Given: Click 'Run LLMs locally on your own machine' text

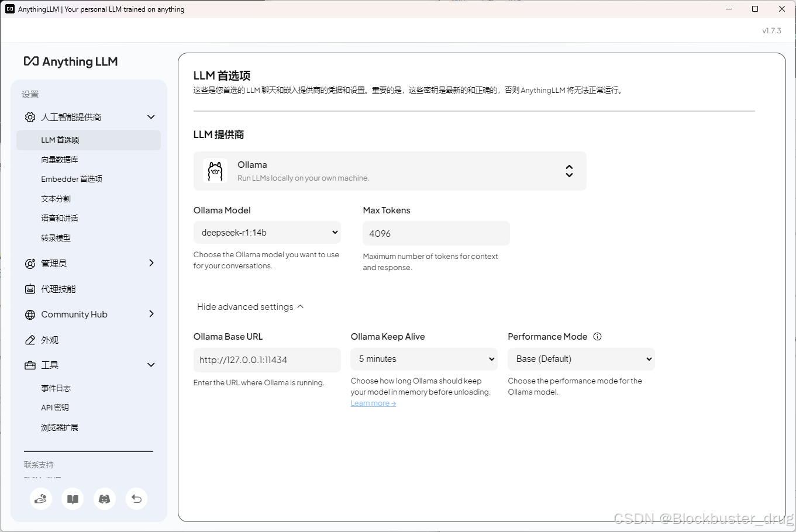Looking at the screenshot, I should [303, 178].
